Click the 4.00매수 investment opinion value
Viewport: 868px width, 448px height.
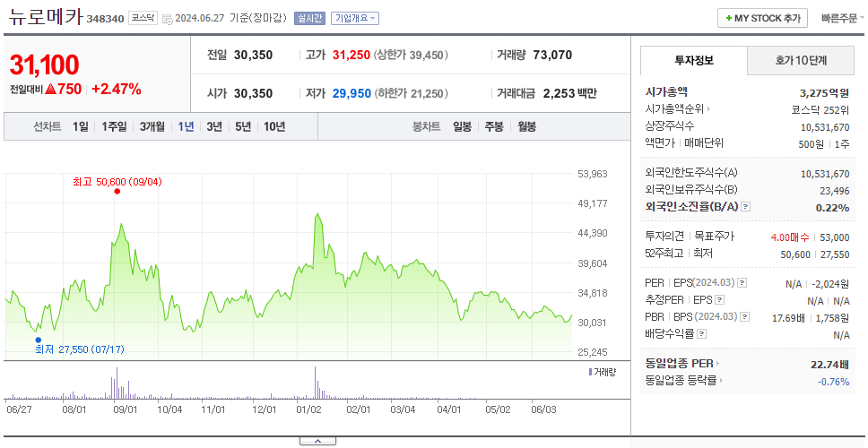(x=789, y=237)
